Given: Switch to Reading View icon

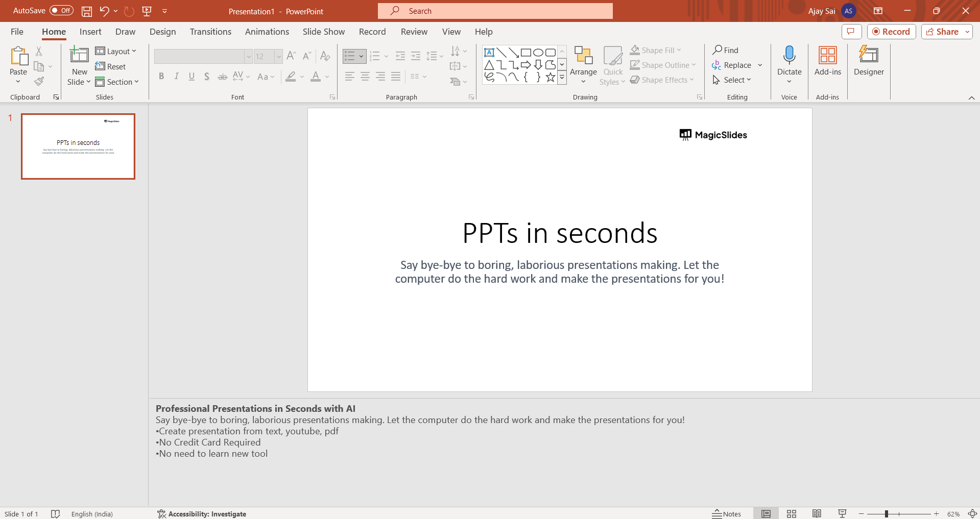Looking at the screenshot, I should 817,513.
